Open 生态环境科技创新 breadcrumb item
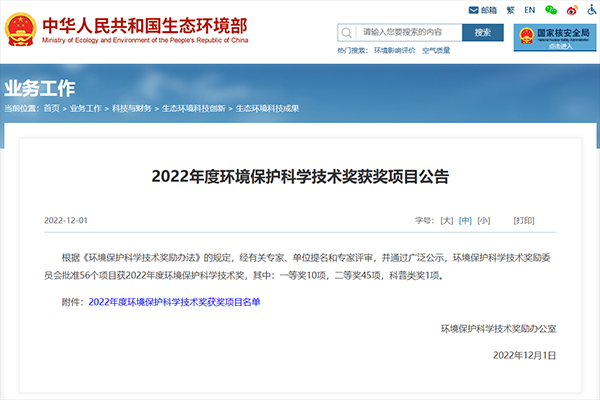 point(195,107)
